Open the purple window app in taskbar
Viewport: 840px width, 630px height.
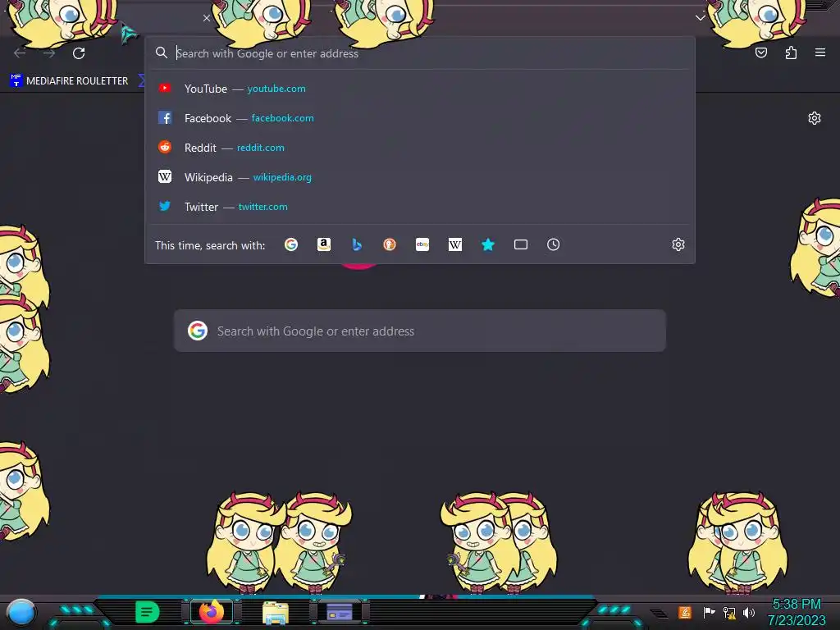339,612
